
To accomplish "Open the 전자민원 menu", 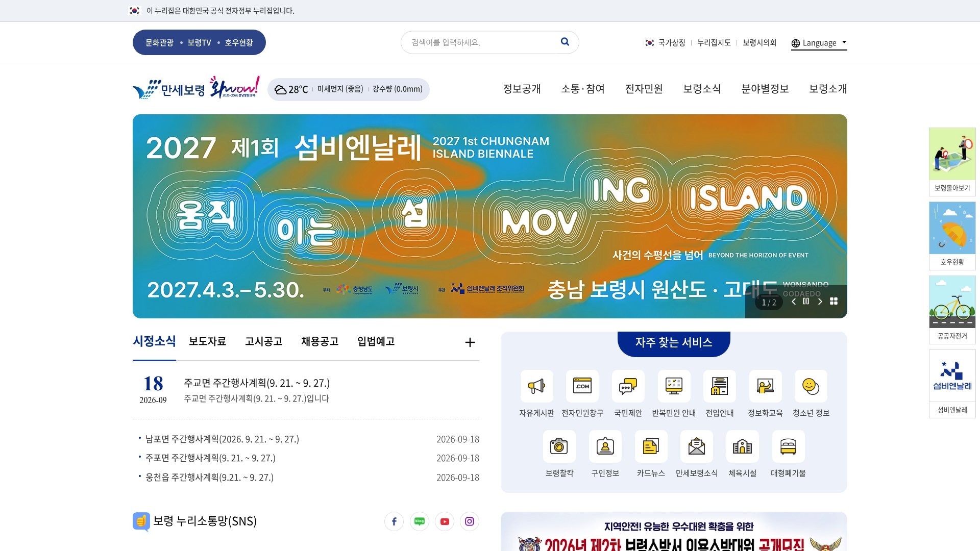I will [644, 89].
